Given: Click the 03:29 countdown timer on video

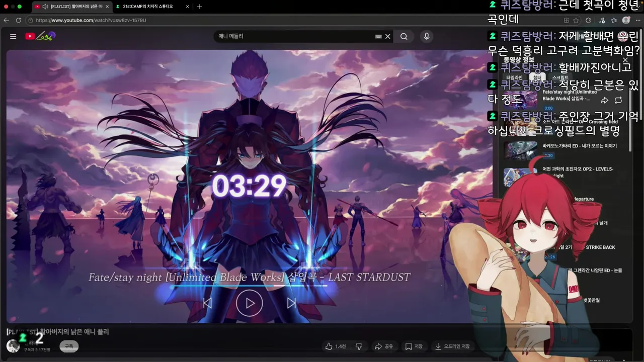Looking at the screenshot, I should (249, 186).
